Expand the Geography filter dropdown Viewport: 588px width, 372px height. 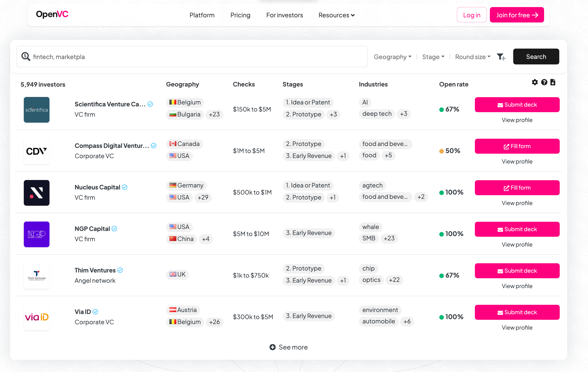[x=392, y=57]
